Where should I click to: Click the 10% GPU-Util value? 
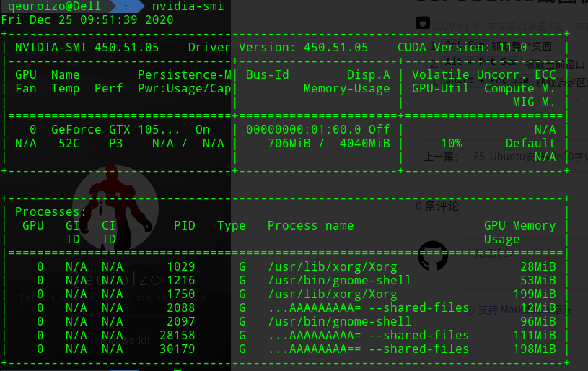click(451, 144)
